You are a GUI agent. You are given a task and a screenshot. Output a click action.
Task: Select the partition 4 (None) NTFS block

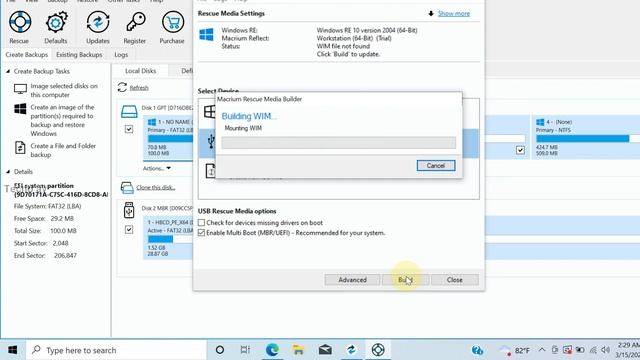coord(586,137)
